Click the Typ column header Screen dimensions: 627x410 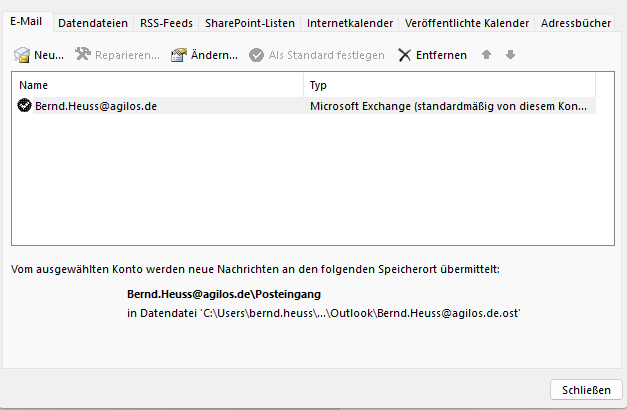449,85
